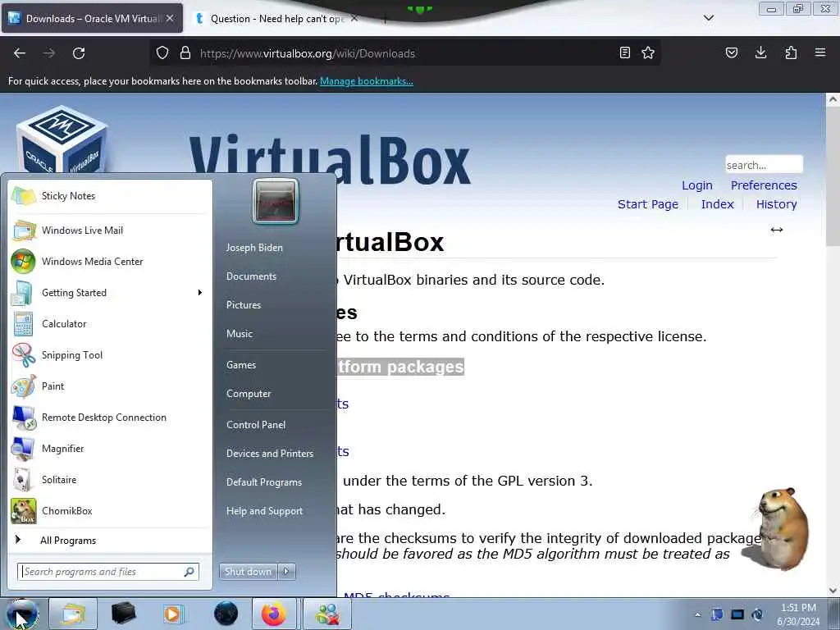Launch Windows Live Mail
The width and height of the screenshot is (840, 630).
coord(110,231)
